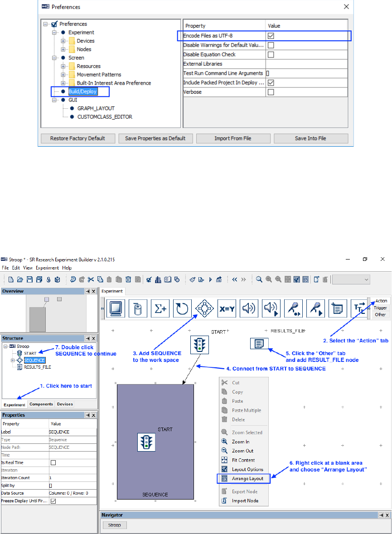Image resolution: width=392 pixels, height=534 pixels.
Task: Toggle Freeze Display Until First checkbox
Action: point(53,501)
